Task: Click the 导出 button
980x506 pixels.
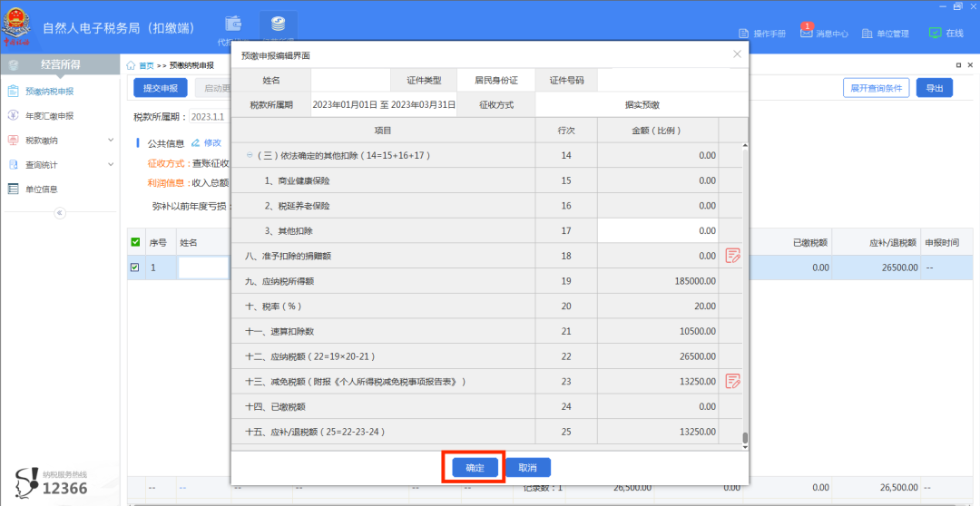Action: pos(935,88)
